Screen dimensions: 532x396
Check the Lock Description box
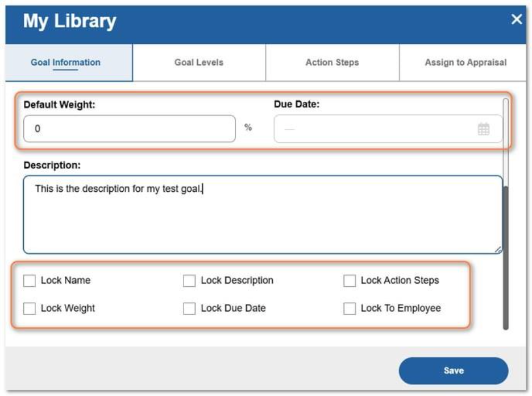click(x=189, y=281)
